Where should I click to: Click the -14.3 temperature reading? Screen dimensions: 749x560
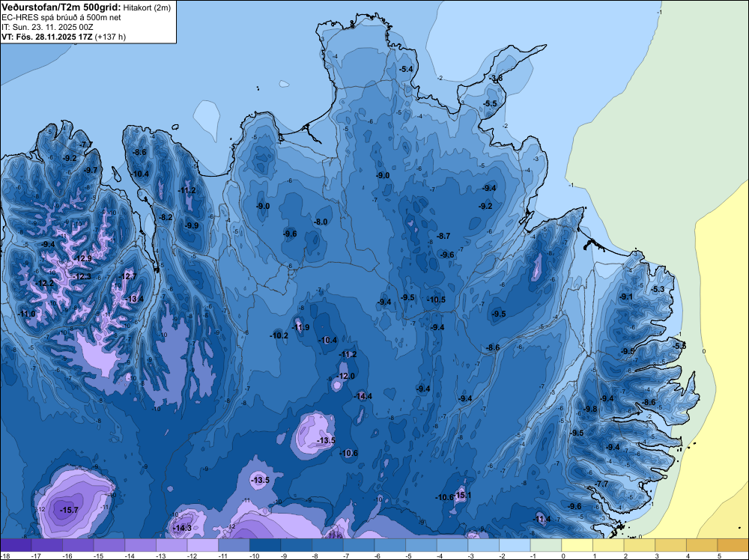coord(183,528)
